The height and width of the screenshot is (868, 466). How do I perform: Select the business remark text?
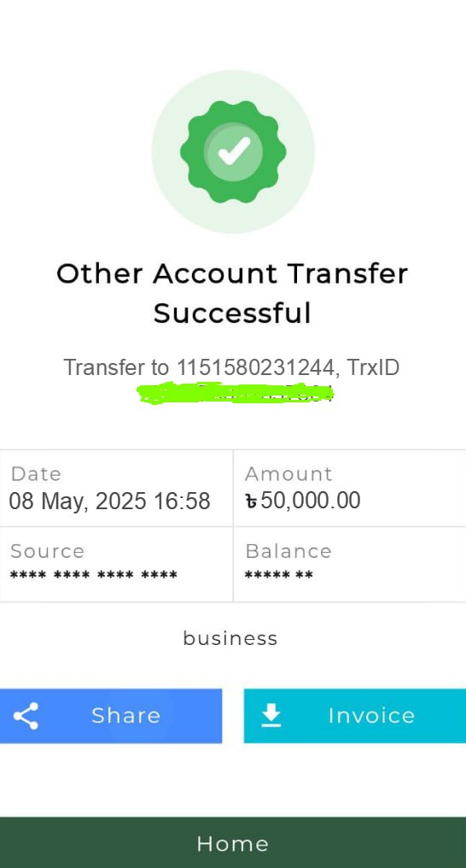coord(230,638)
